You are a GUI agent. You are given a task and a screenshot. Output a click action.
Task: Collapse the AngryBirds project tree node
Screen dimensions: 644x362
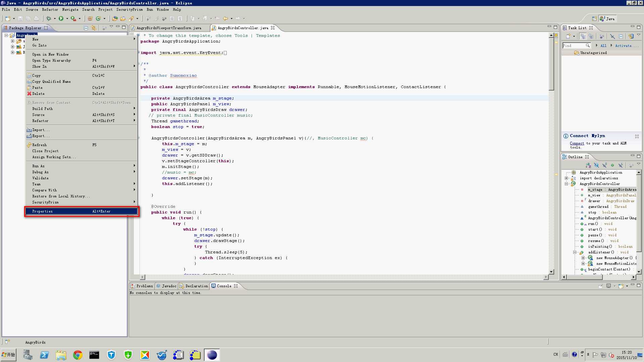point(6,35)
